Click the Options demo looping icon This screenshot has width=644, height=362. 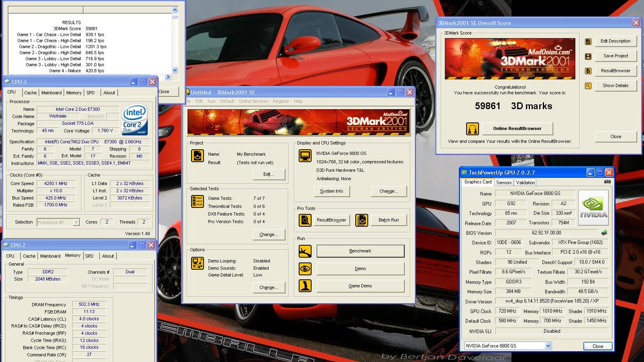[x=198, y=263]
